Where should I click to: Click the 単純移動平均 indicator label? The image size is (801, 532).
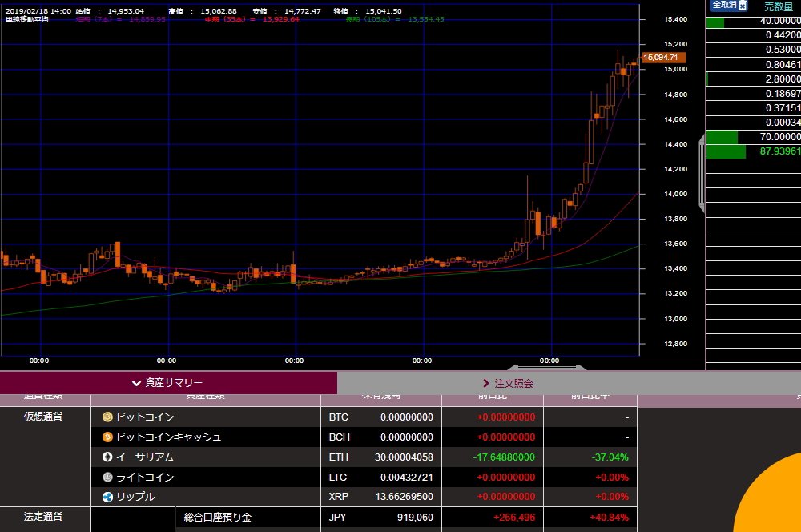[x=27, y=19]
